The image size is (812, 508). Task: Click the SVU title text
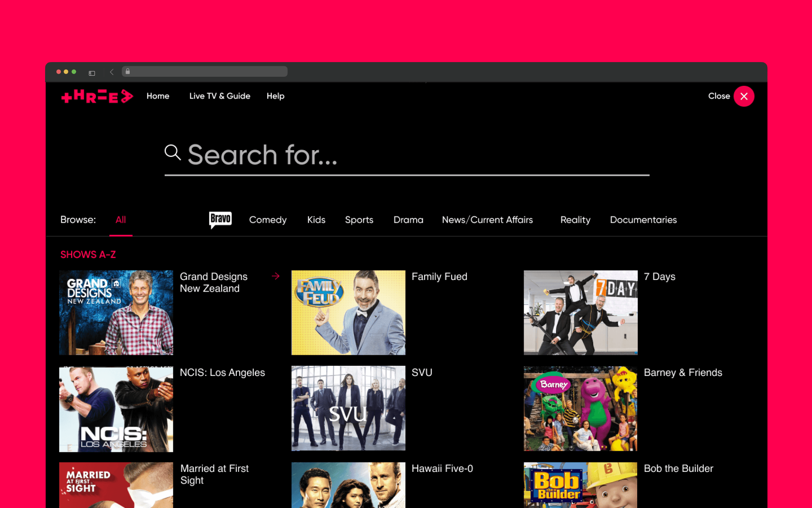[x=422, y=373]
